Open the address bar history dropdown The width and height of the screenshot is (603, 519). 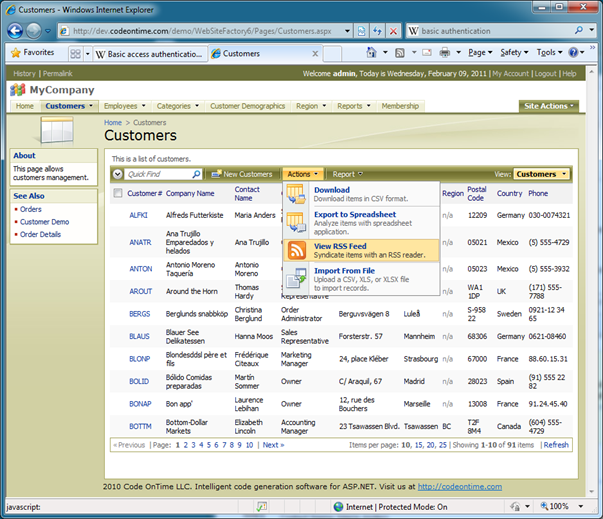tap(347, 31)
